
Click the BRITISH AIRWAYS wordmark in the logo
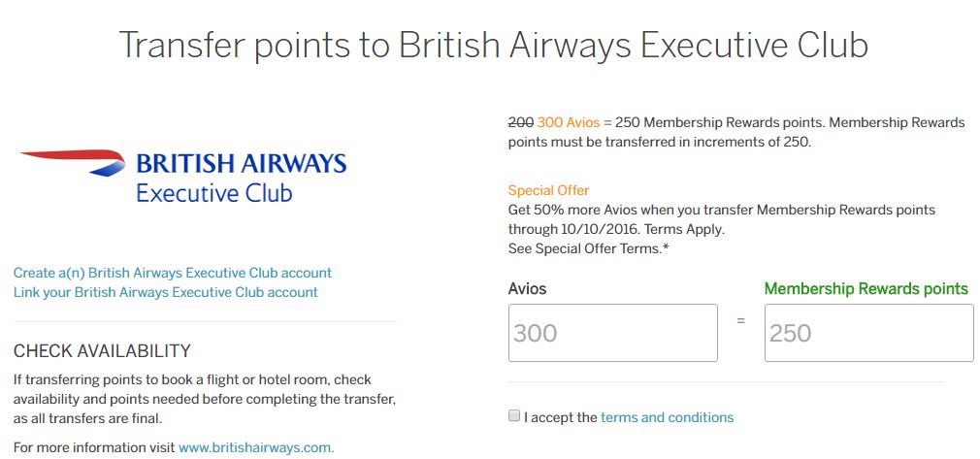pos(241,162)
